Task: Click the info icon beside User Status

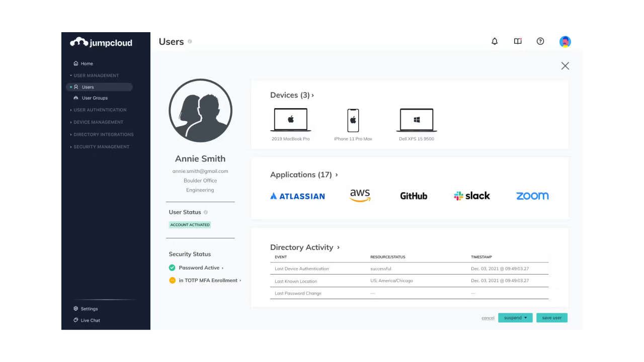Action: [206, 212]
